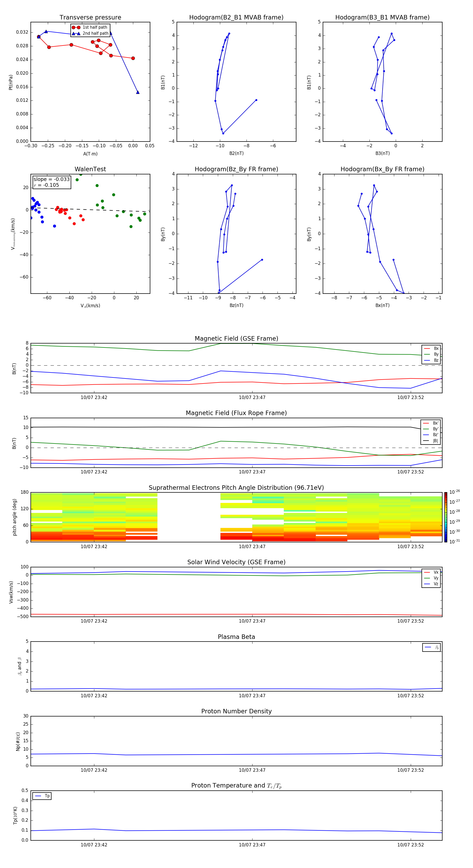Viewport: 473px width, 868px height.
Task: Click the 'Tp(10^6 K)' y-axis label
Action: tap(15, 815)
